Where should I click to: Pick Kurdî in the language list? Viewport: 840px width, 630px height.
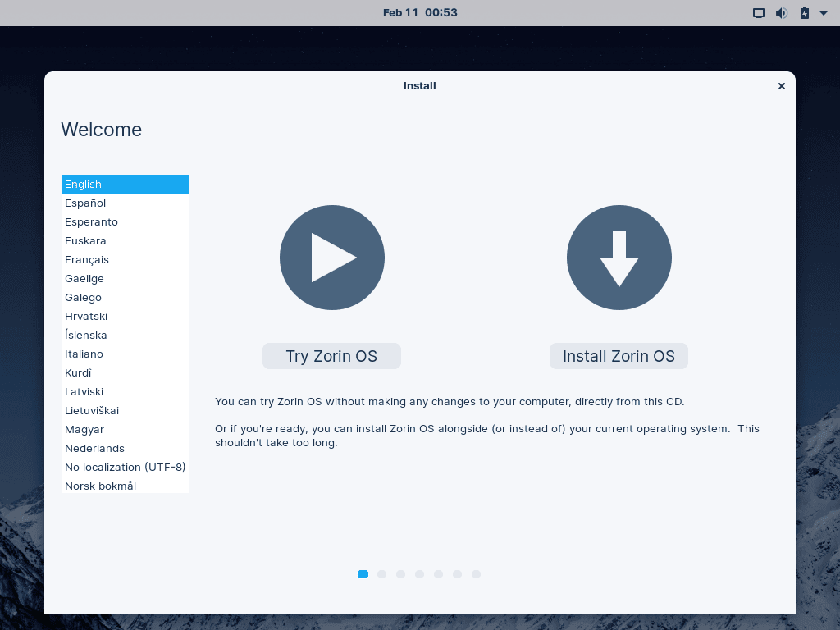(x=126, y=373)
